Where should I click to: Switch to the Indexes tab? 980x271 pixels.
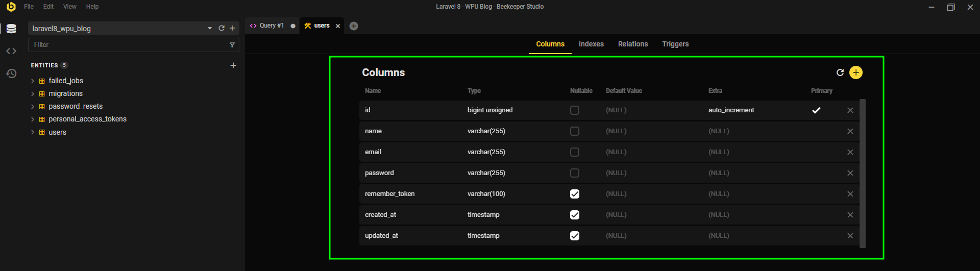pyautogui.click(x=591, y=44)
